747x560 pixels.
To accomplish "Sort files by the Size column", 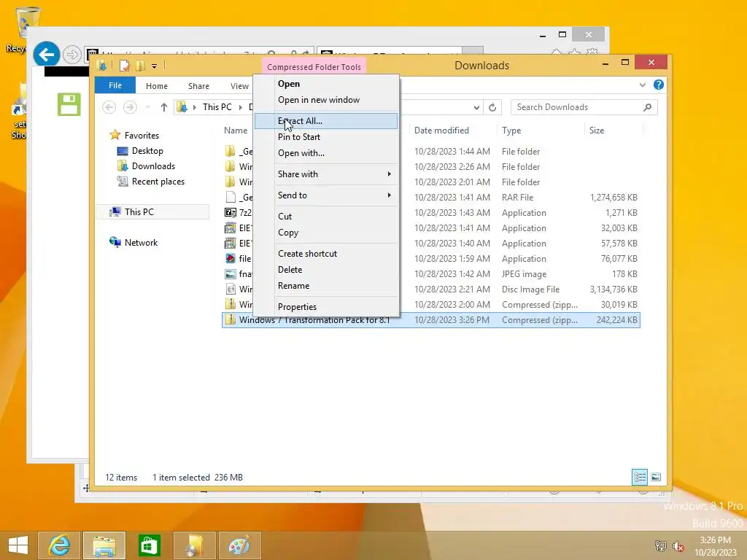I will tap(597, 131).
